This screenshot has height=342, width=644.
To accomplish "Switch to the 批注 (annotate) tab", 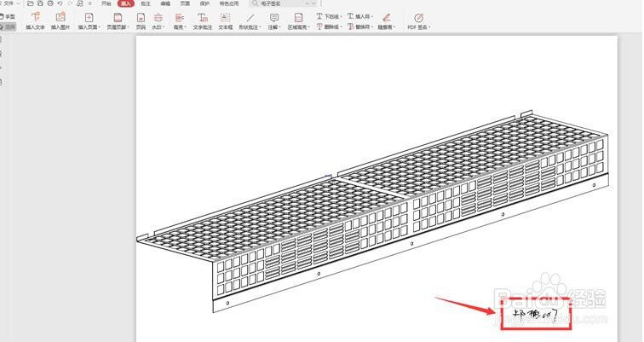I will [x=146, y=3].
